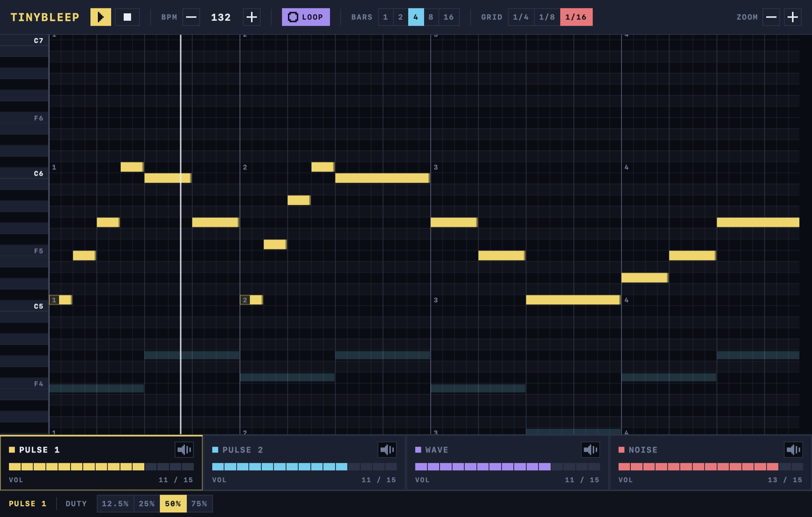The width and height of the screenshot is (812, 517).
Task: Mute the Noise channel speaker
Action: (x=793, y=449)
